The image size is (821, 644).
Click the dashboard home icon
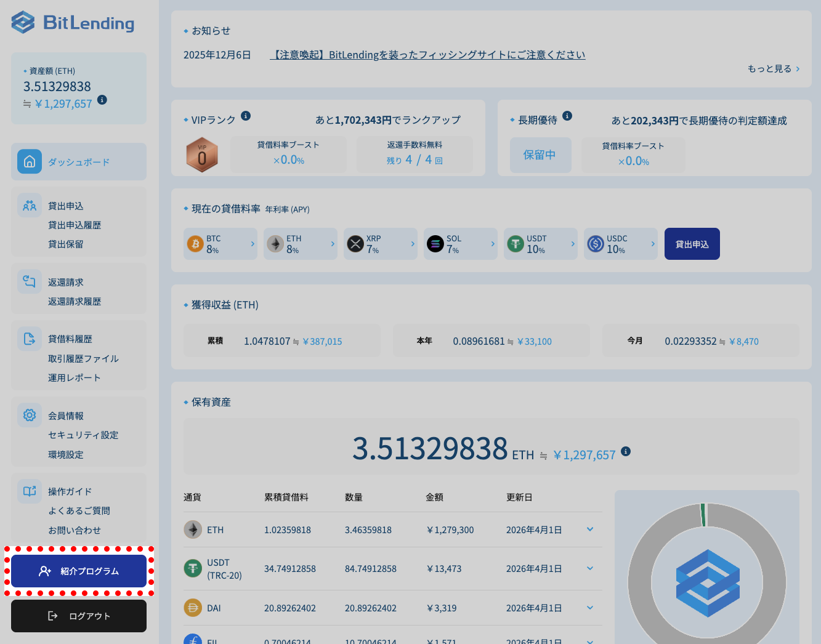30,161
